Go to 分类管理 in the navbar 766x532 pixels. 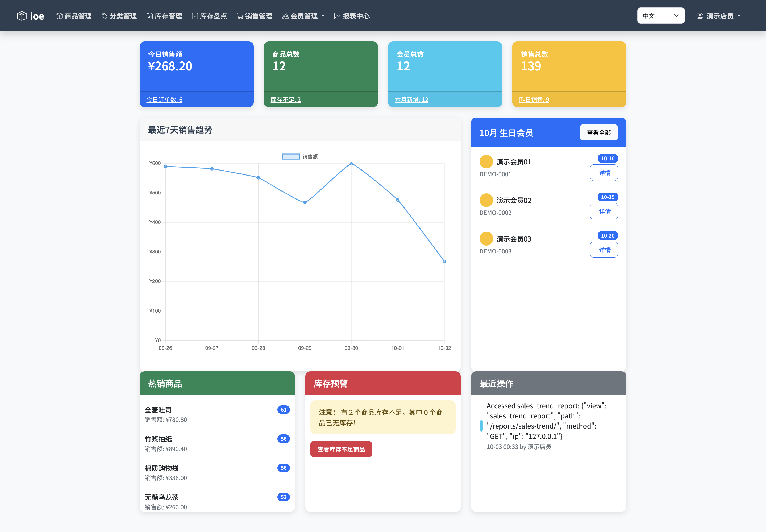119,16
